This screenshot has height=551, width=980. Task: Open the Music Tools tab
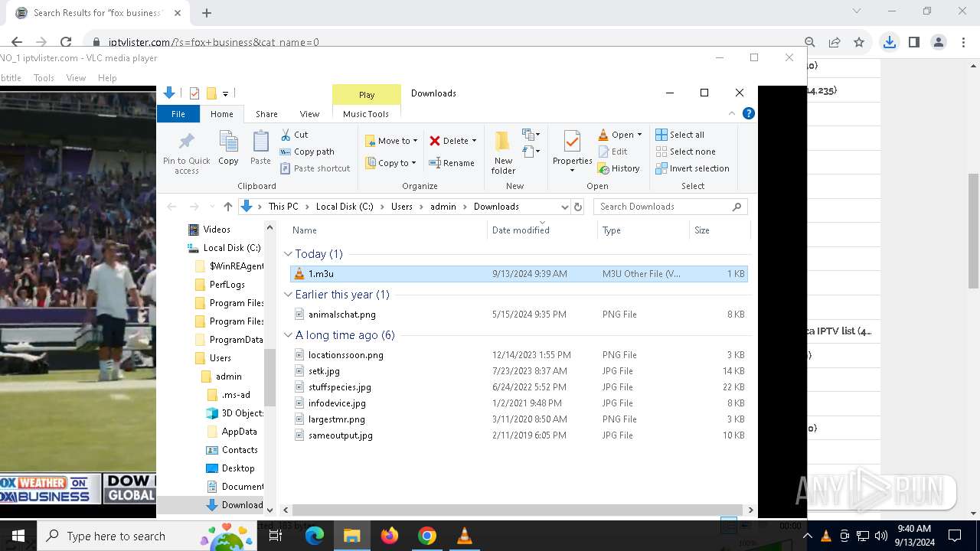pos(366,114)
